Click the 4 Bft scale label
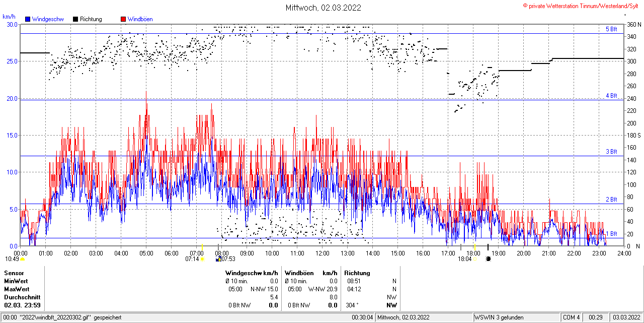The width and height of the screenshot is (644, 323). tap(611, 95)
